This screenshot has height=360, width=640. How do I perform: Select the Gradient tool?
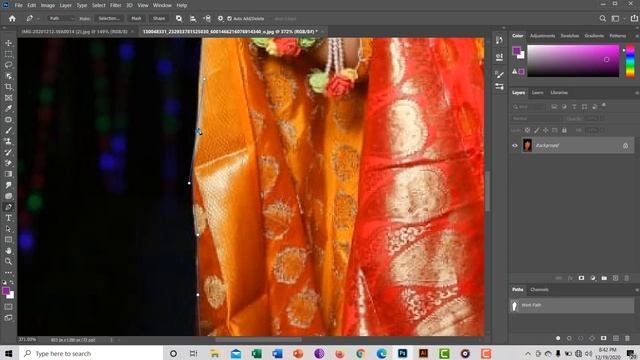click(8, 174)
